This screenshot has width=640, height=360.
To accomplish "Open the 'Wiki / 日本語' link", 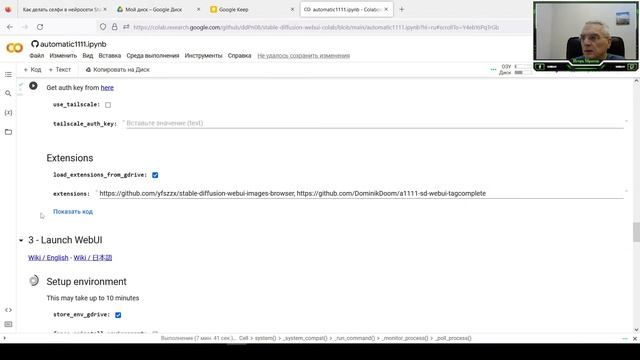I will point(93,258).
